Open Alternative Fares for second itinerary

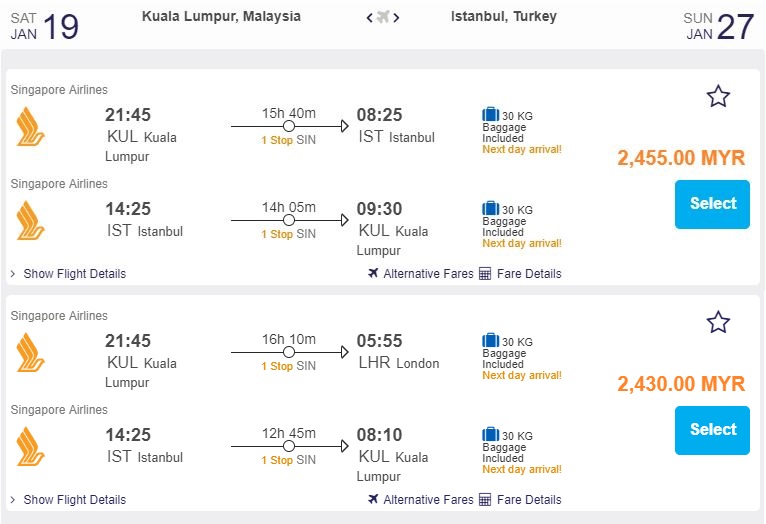point(428,500)
